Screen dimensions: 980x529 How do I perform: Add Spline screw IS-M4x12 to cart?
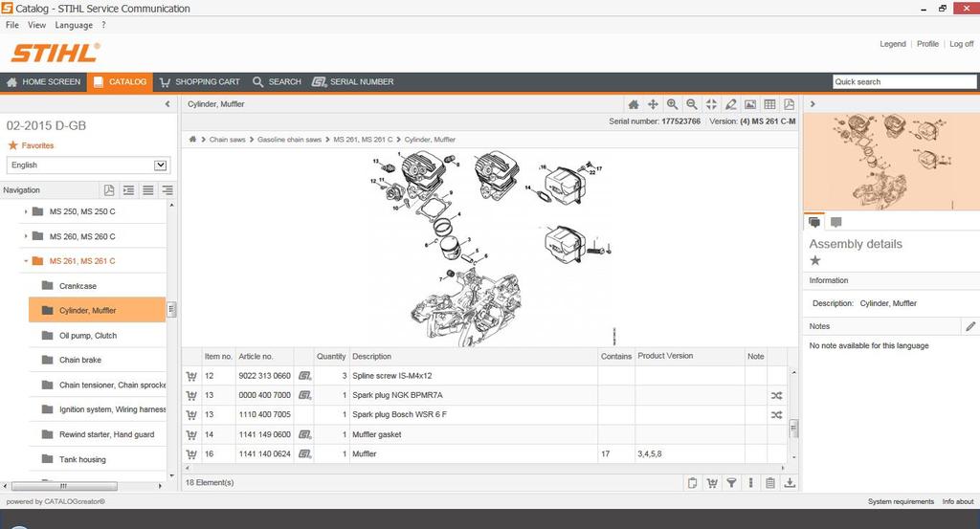pos(191,376)
